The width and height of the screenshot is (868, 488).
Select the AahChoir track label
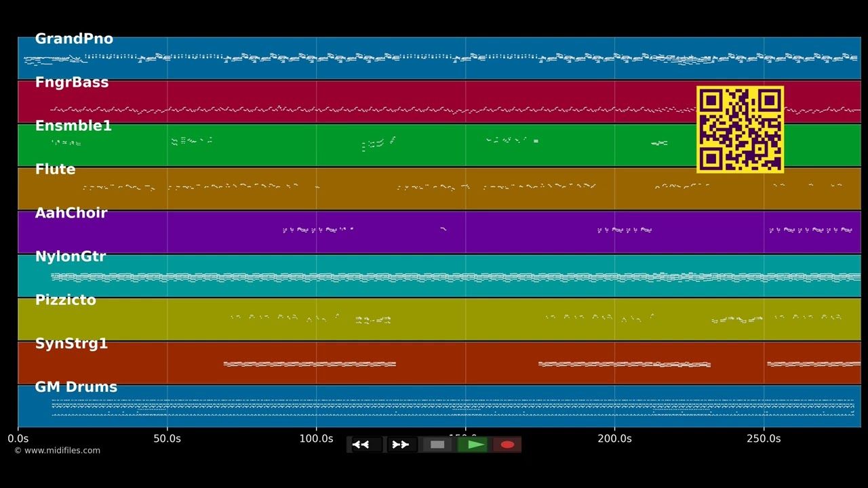click(71, 213)
